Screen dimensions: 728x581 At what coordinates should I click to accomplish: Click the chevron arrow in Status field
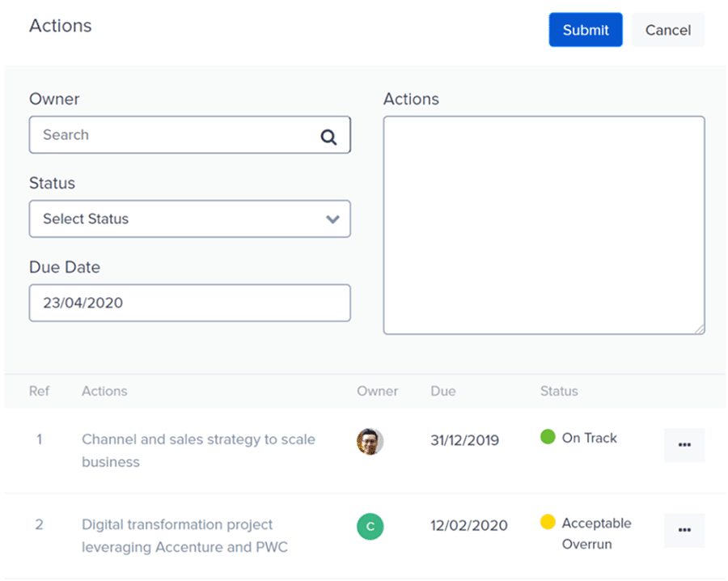point(332,219)
